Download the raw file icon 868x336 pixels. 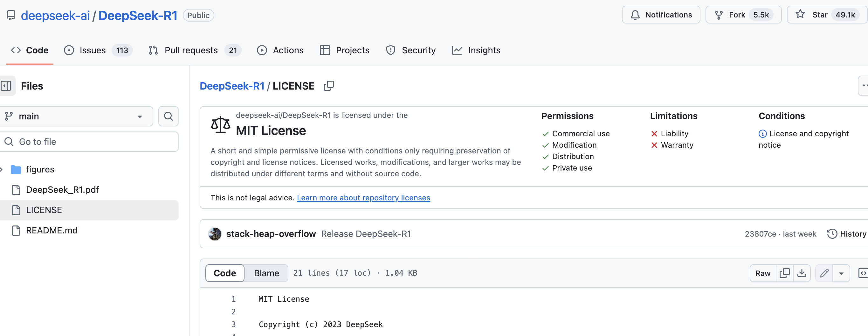(x=802, y=273)
